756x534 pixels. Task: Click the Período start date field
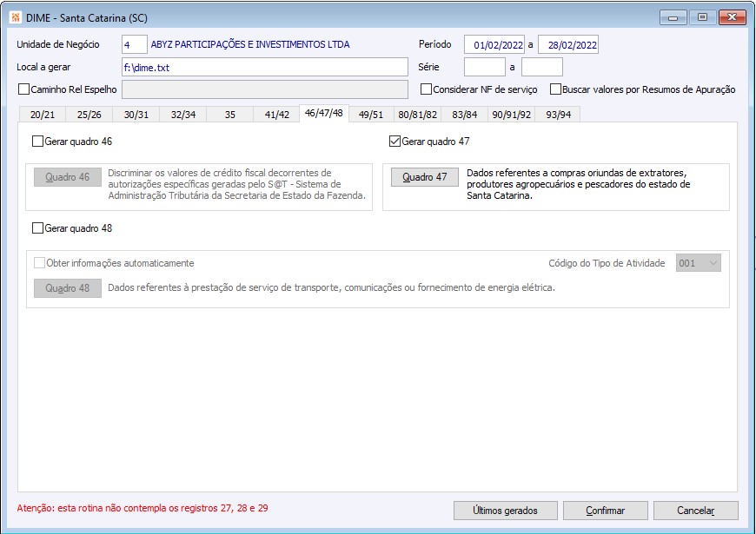(x=494, y=44)
